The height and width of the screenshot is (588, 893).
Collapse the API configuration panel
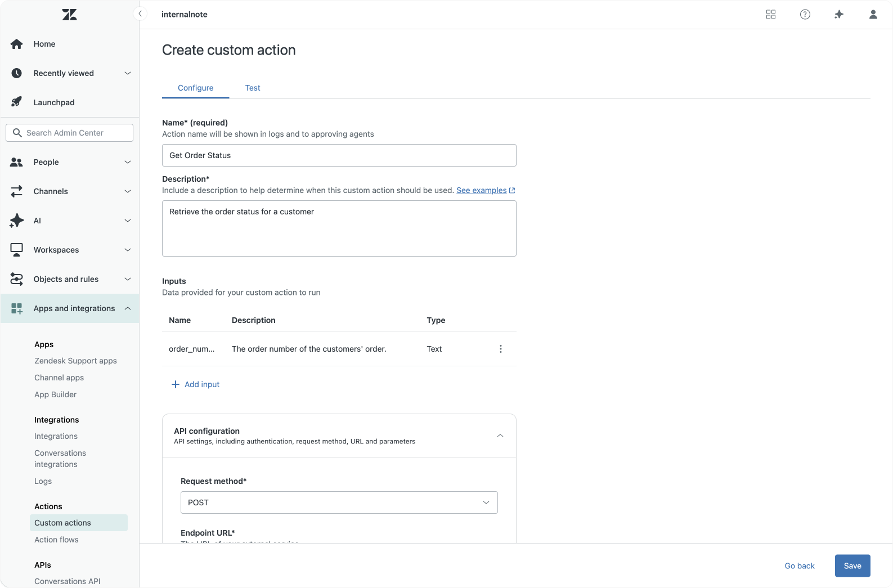coord(500,436)
